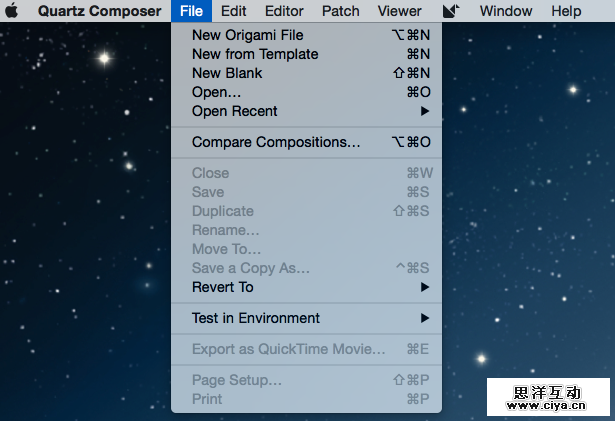Click Export as QuickTime Movie…
The image size is (615, 421).
(x=288, y=349)
